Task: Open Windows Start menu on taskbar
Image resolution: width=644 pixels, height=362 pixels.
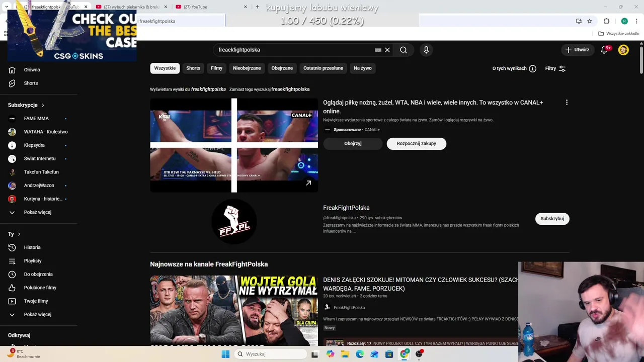Action: (225, 354)
